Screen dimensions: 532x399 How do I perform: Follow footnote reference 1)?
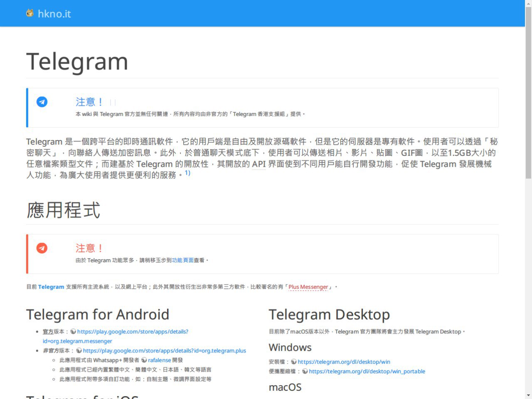click(187, 173)
